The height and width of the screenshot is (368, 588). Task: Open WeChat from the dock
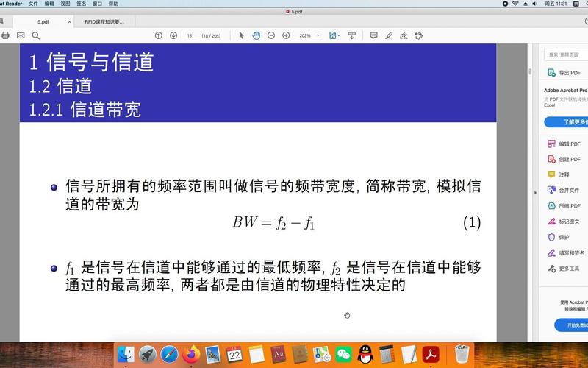[x=343, y=354]
